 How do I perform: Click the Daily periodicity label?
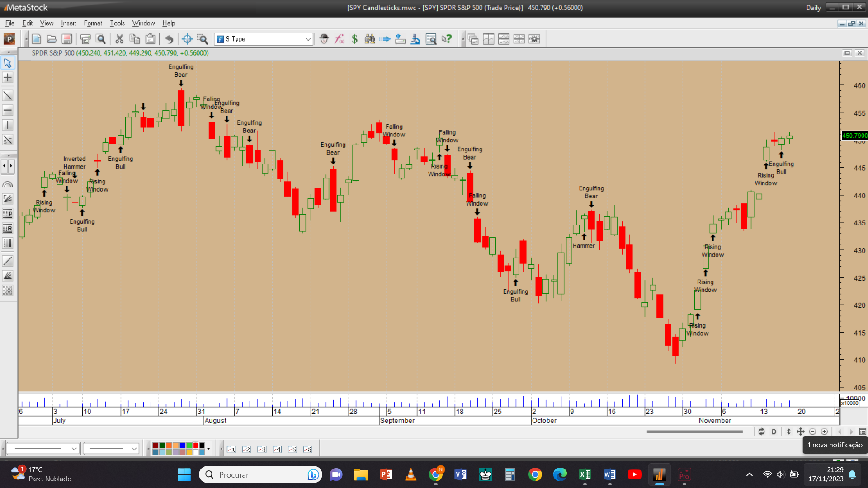point(813,8)
